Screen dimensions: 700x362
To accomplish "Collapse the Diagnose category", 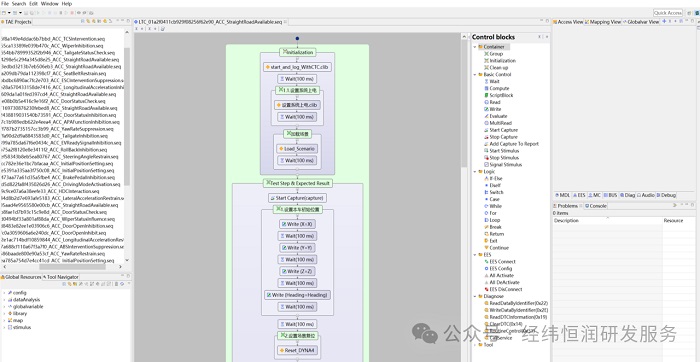I will (x=475, y=296).
